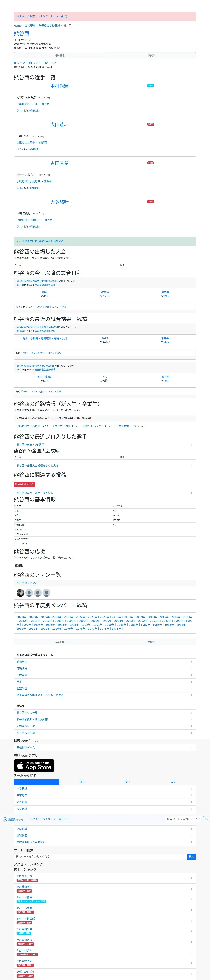
Task: Open 熊谷西の熊谷西のファン人 header link
Action: coord(27,583)
